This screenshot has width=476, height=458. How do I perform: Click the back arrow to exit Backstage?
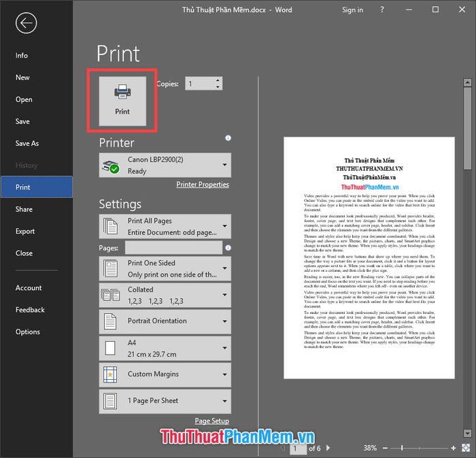tap(26, 23)
